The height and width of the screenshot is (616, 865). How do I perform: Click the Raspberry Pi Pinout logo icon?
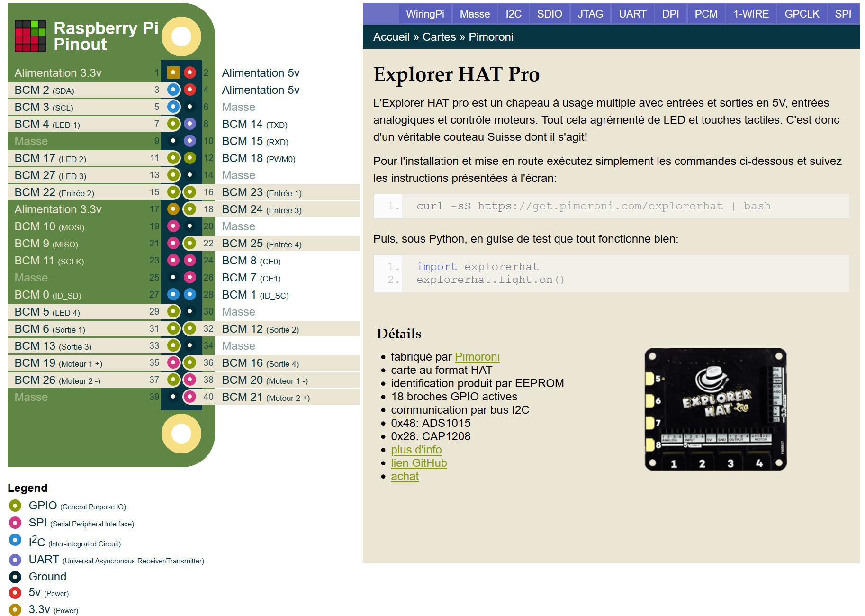(x=30, y=36)
